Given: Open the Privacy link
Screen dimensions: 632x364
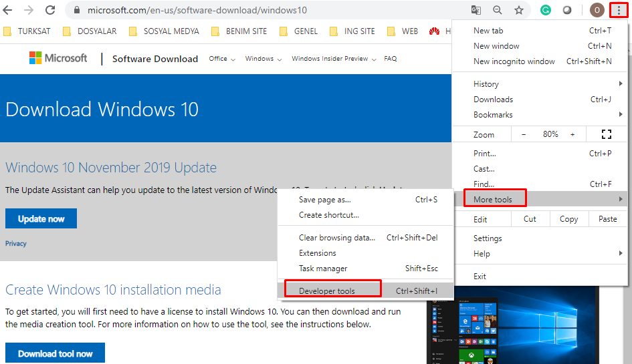Looking at the screenshot, I should coord(16,244).
